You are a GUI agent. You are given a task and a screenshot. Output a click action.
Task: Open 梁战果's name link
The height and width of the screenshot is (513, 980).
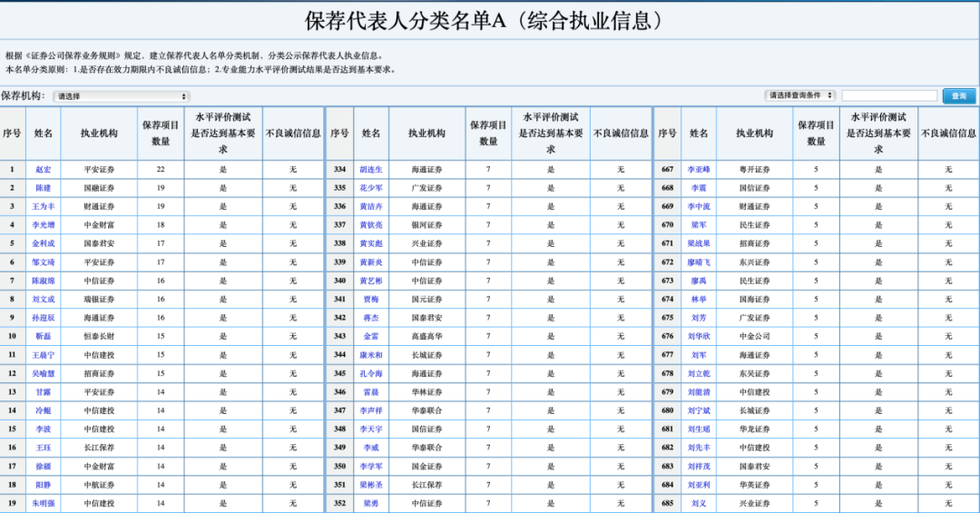(699, 243)
